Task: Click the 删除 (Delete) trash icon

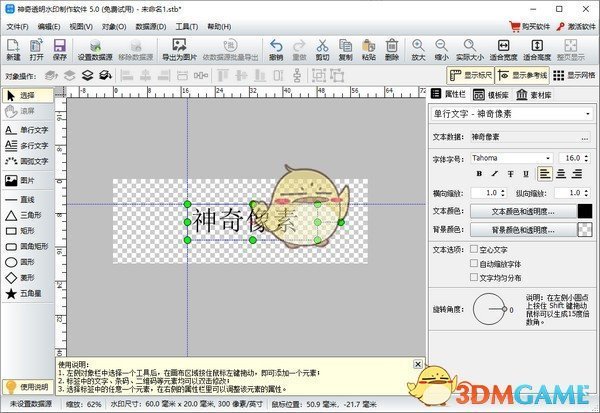Action: click(x=392, y=50)
